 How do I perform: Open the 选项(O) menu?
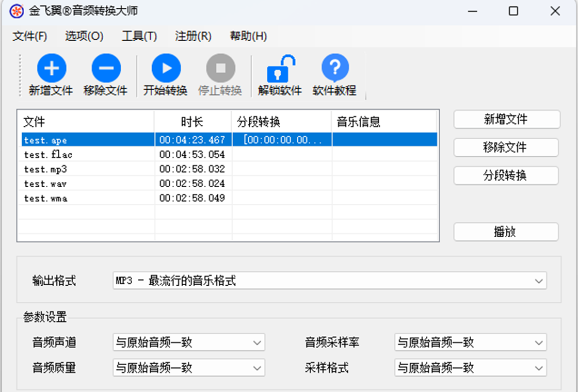84,36
